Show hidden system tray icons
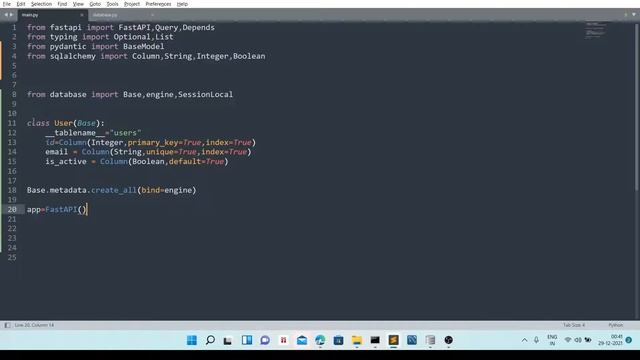Viewport: 640px width, 360px height. click(x=524, y=340)
